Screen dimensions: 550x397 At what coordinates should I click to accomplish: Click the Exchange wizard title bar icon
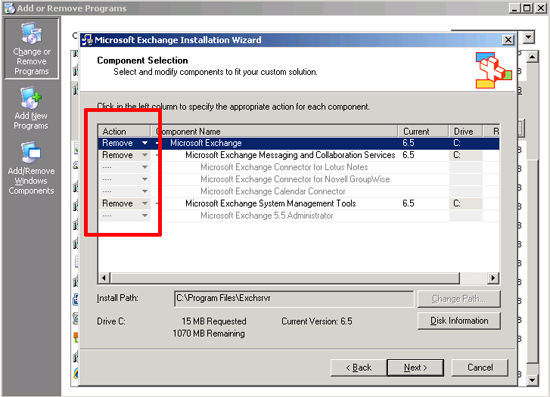tap(87, 40)
